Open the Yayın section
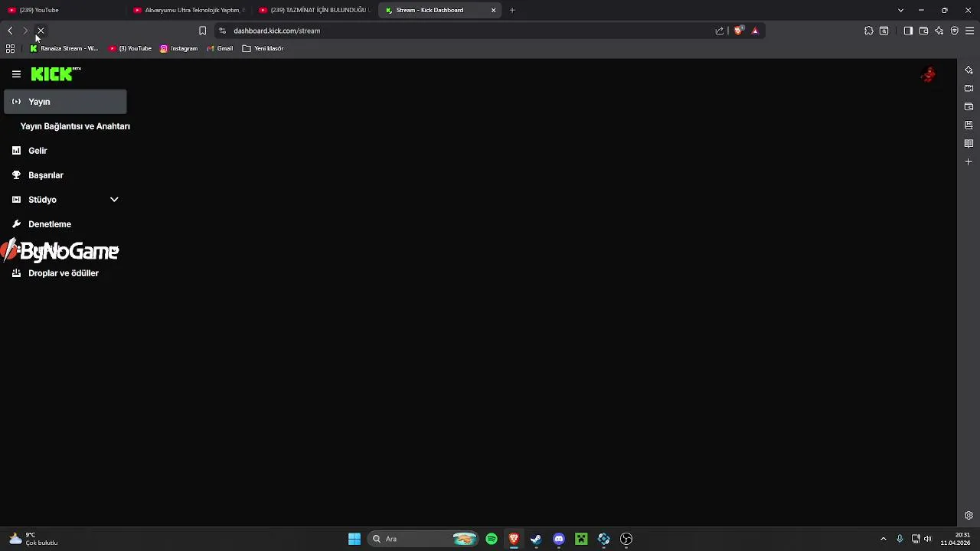The image size is (980, 551). pyautogui.click(x=65, y=102)
